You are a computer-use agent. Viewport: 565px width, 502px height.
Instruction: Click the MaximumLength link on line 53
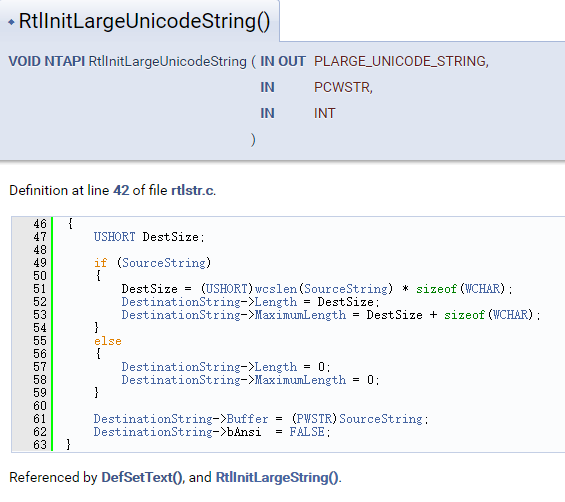pyautogui.click(x=301, y=315)
